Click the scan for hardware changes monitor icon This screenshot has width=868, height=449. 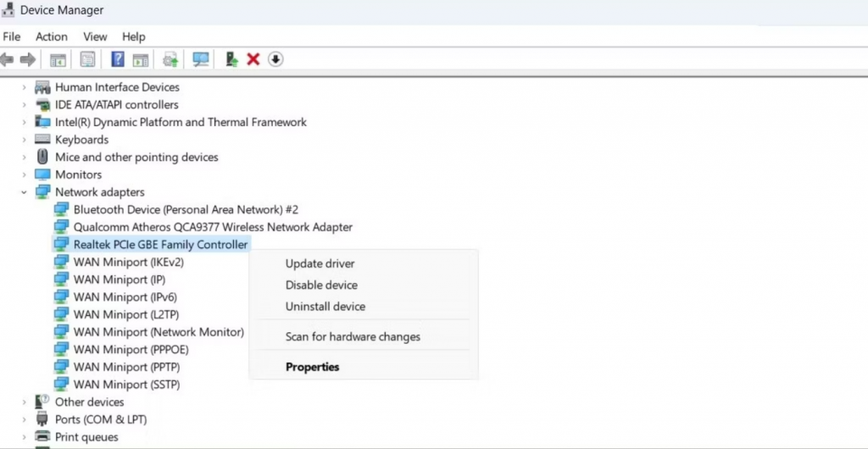coord(201,59)
